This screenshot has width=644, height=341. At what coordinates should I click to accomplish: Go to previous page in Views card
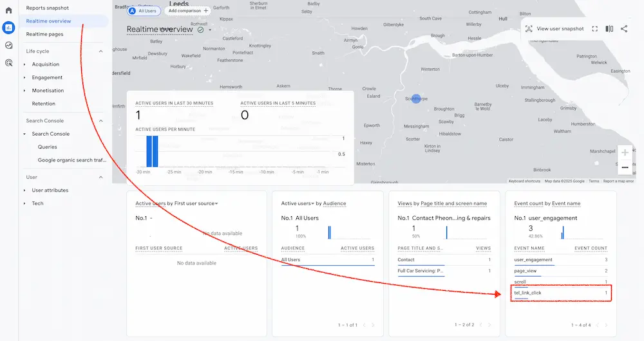pyautogui.click(x=481, y=325)
